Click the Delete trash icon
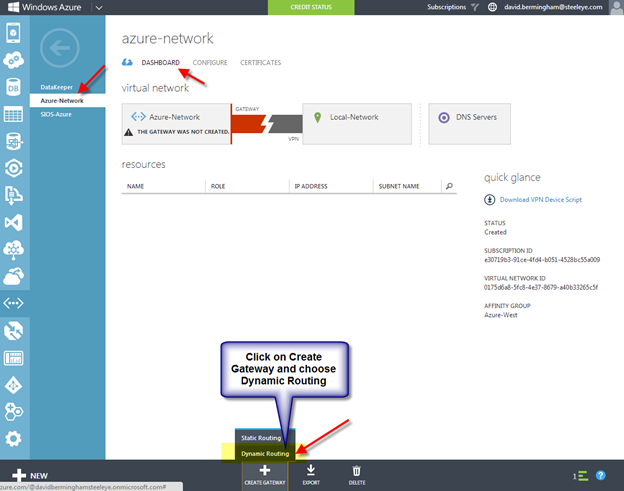The height and width of the screenshot is (491, 624). point(356,474)
